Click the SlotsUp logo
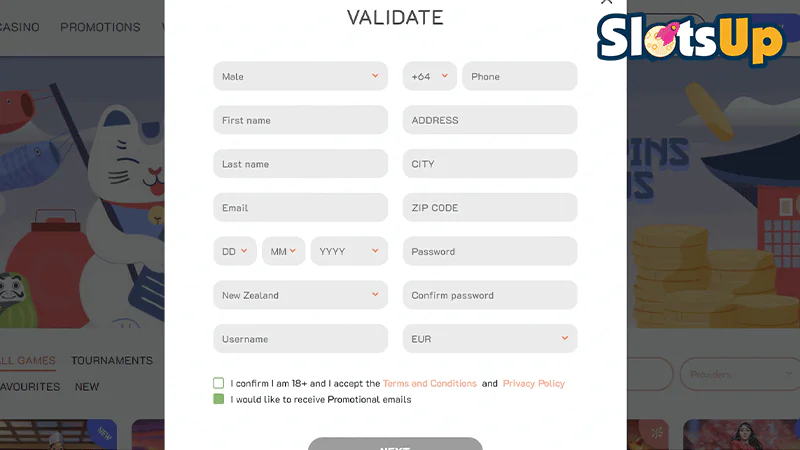The image size is (800, 450). coord(691,39)
